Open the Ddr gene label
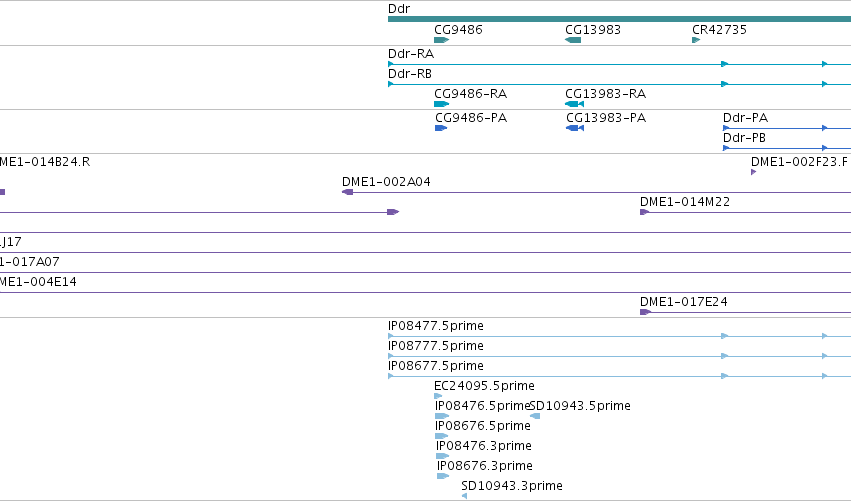 point(399,9)
